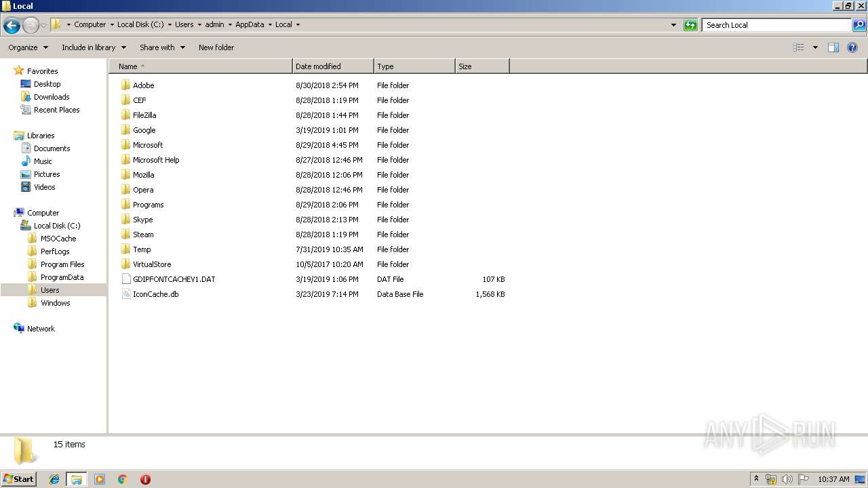This screenshot has width=868, height=488.
Task: Select the Skype folder
Action: (137, 220)
